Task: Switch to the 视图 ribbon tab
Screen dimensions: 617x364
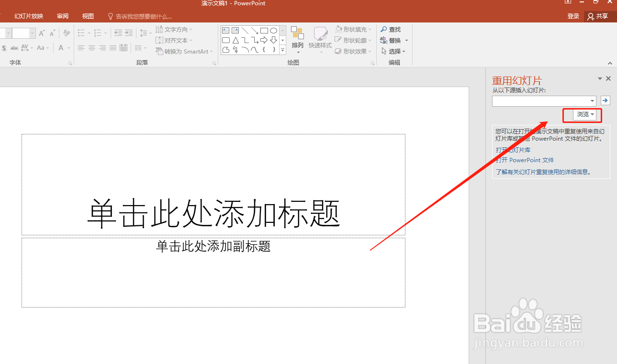Action: [88, 16]
